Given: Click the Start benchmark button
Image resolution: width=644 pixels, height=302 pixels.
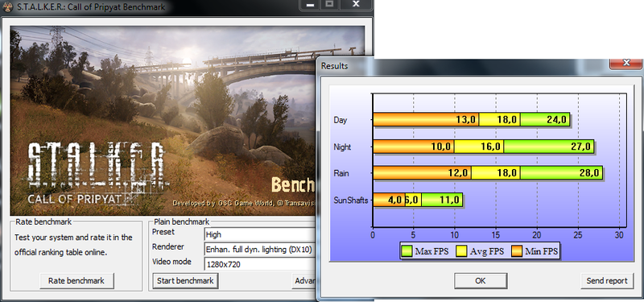Looking at the screenshot, I should point(185,281).
